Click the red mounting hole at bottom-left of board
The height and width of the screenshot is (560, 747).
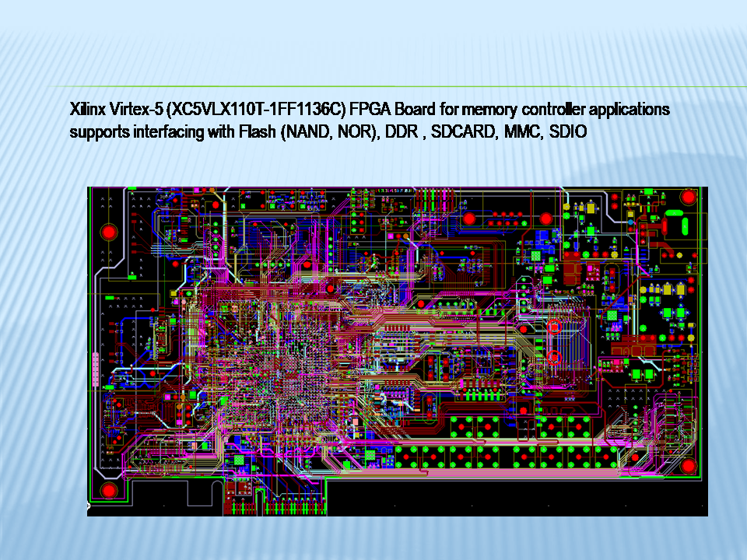coord(109,491)
